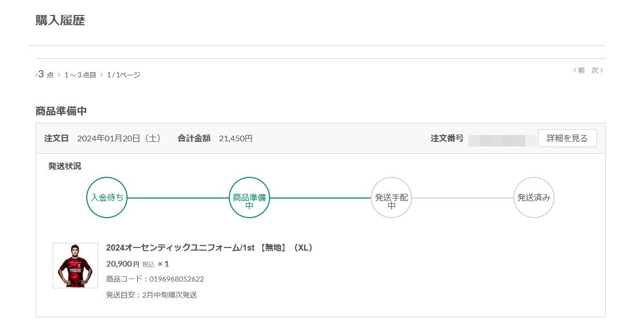Click the 1～3点目 item range text
This screenshot has width=644, height=329.
pyautogui.click(x=80, y=75)
